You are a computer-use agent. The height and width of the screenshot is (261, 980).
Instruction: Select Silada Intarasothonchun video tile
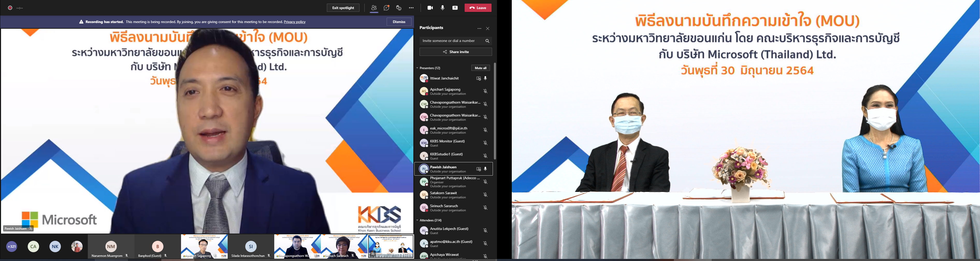pos(251,247)
